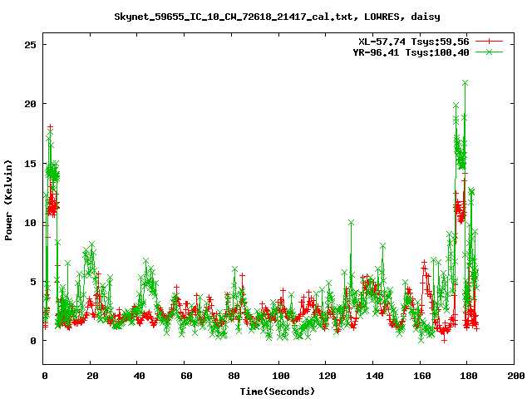The height and width of the screenshot is (399, 532).
Task: Click the green spike at 10 Kelvin near 130 seconds
Action: tap(351, 223)
